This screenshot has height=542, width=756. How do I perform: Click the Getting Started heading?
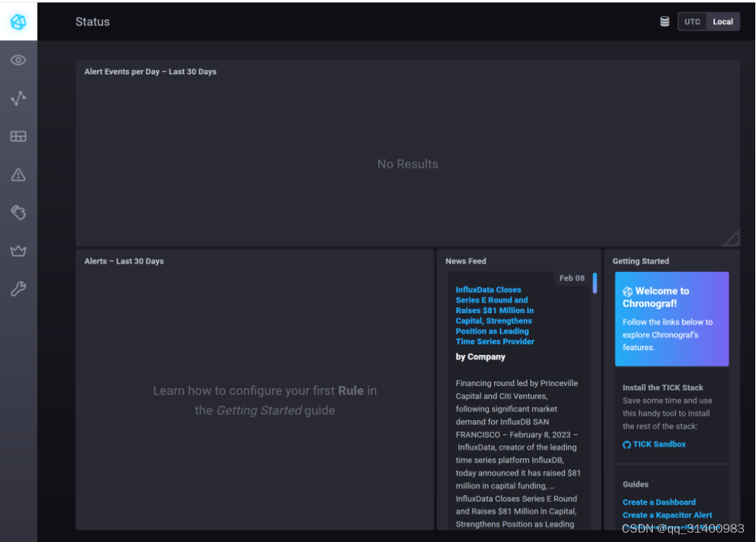coord(641,261)
